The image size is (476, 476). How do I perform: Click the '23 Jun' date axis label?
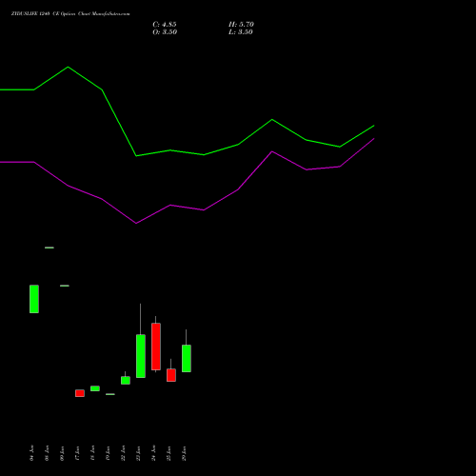tap(138, 453)
